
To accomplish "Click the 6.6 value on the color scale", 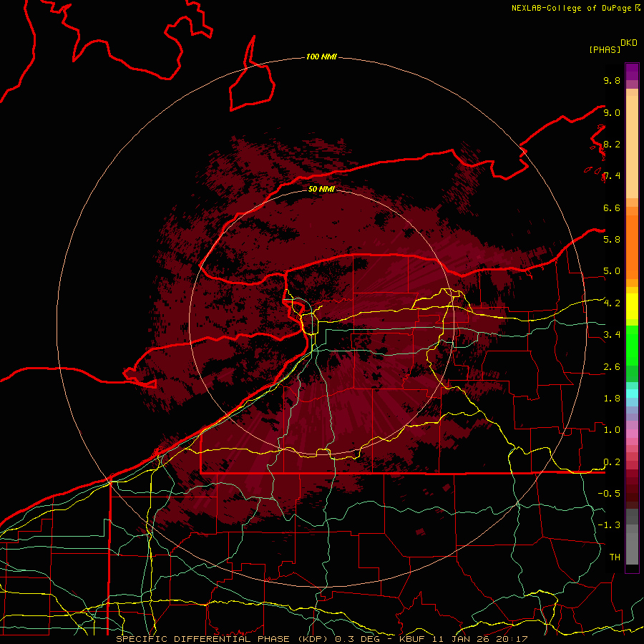I will [612, 208].
